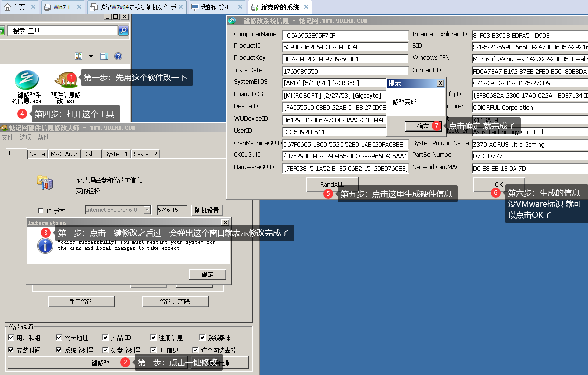Click the 随机设置 button

click(x=207, y=210)
